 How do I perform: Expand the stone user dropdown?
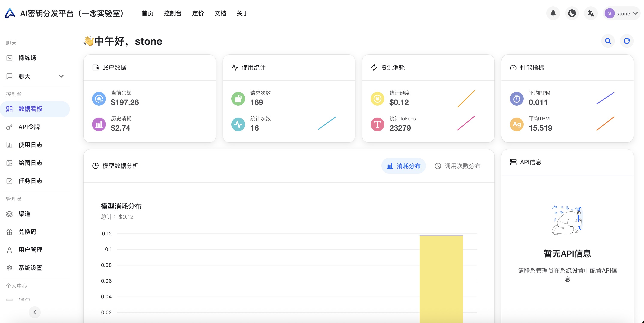coord(622,13)
